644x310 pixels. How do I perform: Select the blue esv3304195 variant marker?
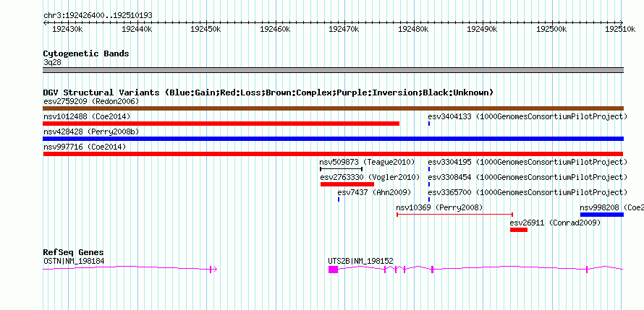(x=429, y=169)
